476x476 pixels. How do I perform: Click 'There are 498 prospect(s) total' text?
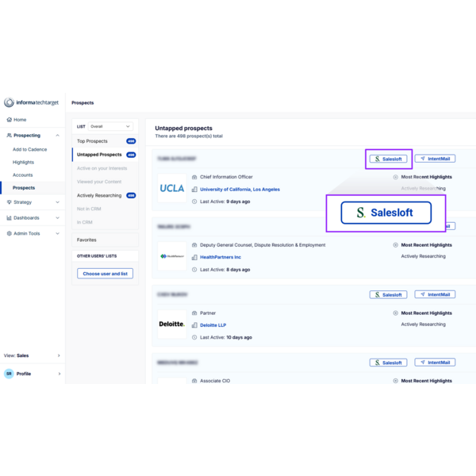click(189, 136)
